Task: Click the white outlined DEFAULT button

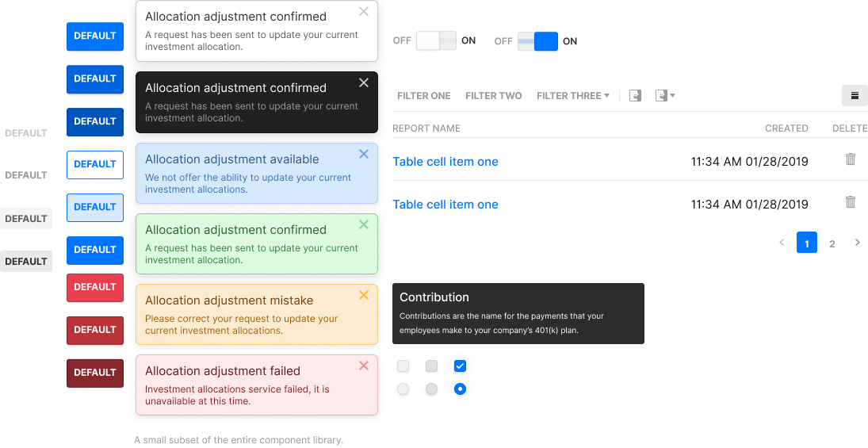Action: point(95,164)
